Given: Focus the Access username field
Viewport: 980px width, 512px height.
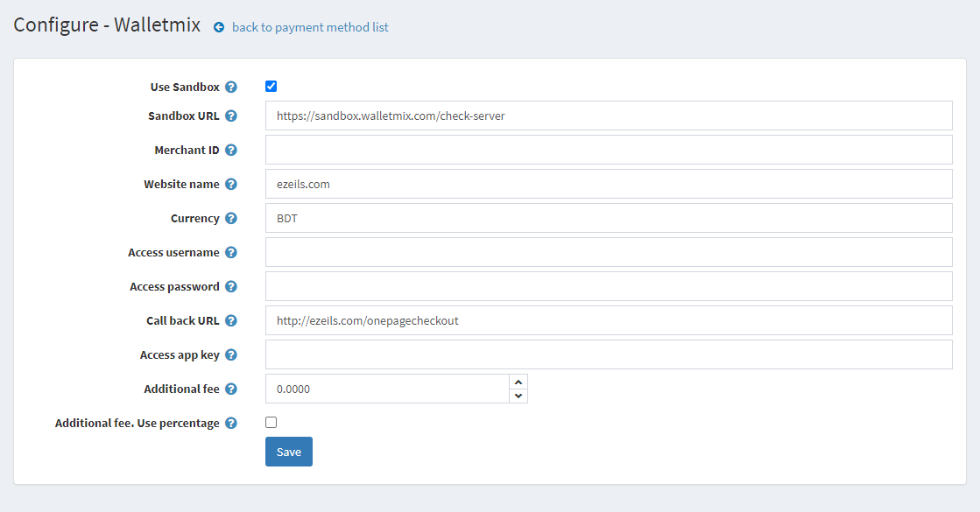Looking at the screenshot, I should pyautogui.click(x=609, y=252).
